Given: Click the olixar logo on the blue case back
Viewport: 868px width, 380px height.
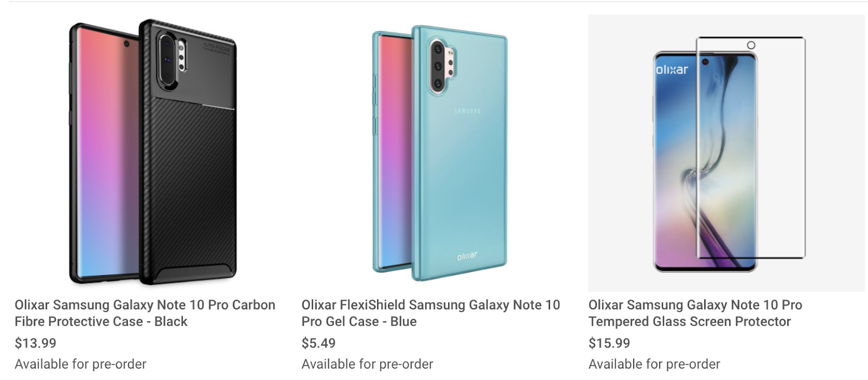Looking at the screenshot, I should [467, 256].
